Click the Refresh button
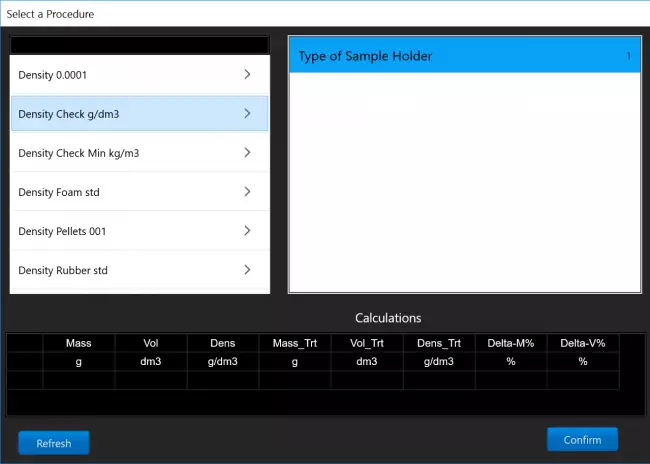The image size is (650, 464). (53, 443)
